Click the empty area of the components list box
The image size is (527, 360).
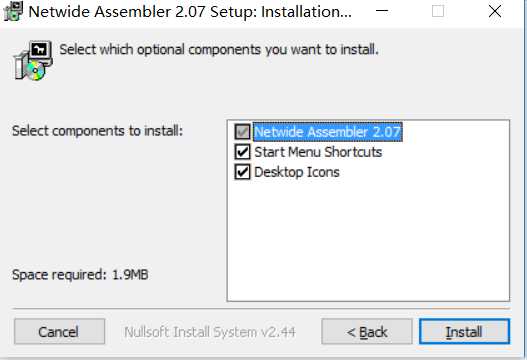click(x=368, y=240)
